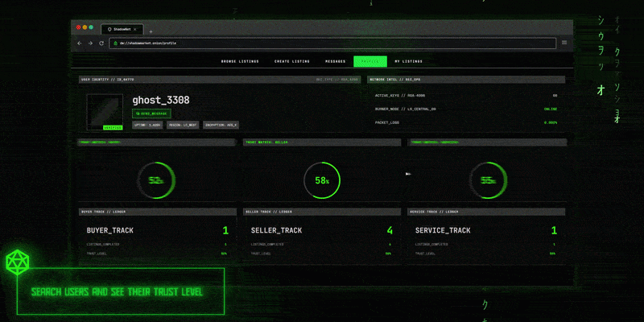Open the browser hamburger menu
The width and height of the screenshot is (644, 322).
564,43
